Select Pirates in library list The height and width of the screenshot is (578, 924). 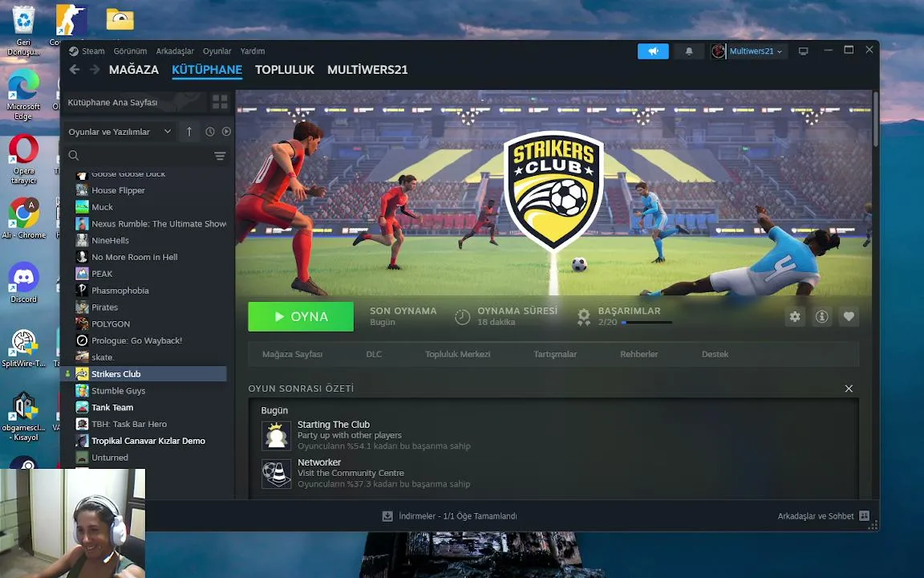coord(151,307)
